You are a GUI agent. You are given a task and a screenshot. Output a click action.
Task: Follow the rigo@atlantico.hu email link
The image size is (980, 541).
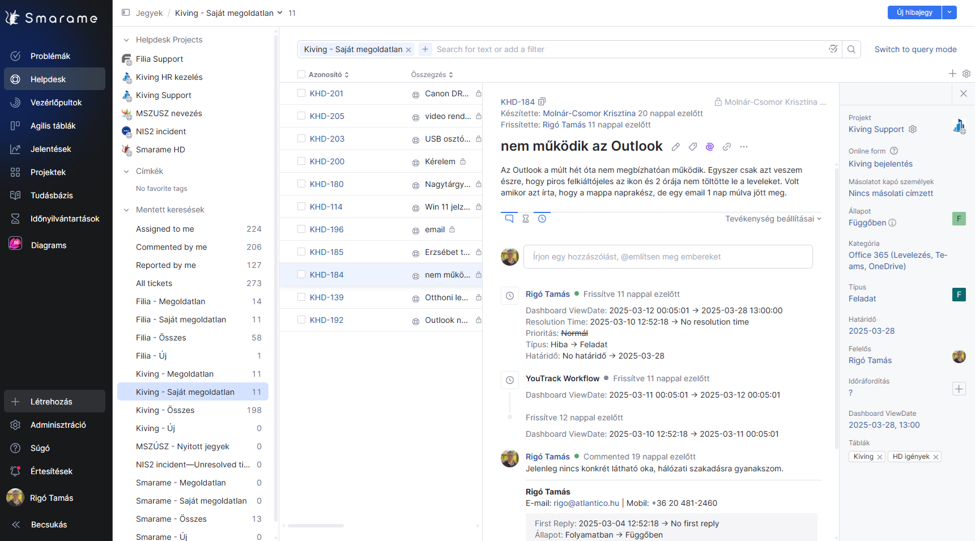(x=586, y=503)
